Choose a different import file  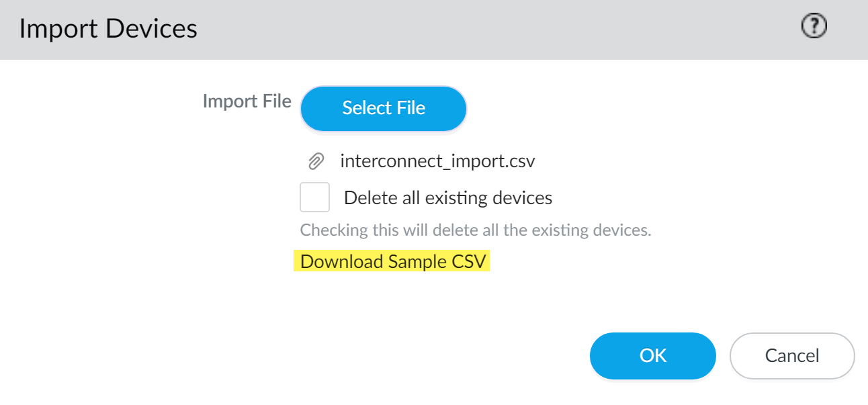pos(384,108)
